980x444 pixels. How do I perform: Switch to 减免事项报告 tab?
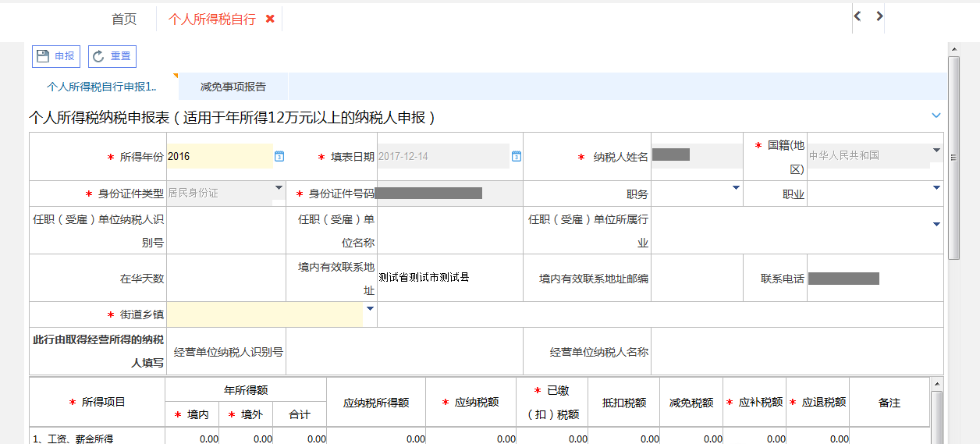coord(233,87)
